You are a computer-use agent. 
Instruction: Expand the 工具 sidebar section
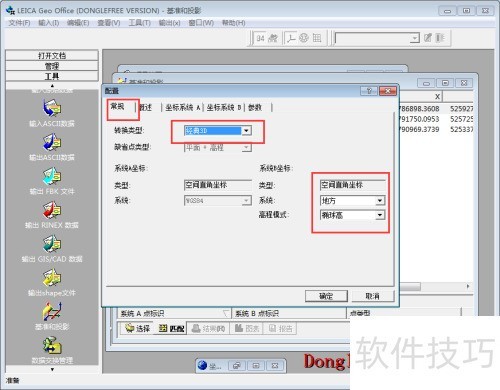[52, 76]
